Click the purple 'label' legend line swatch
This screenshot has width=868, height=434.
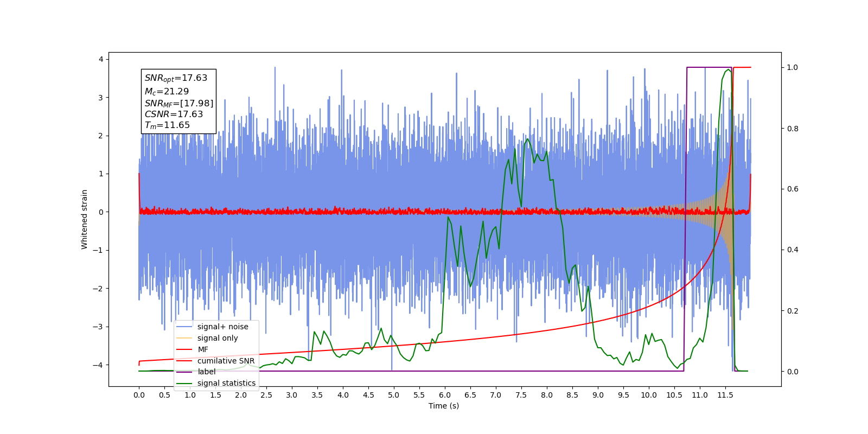184,372
